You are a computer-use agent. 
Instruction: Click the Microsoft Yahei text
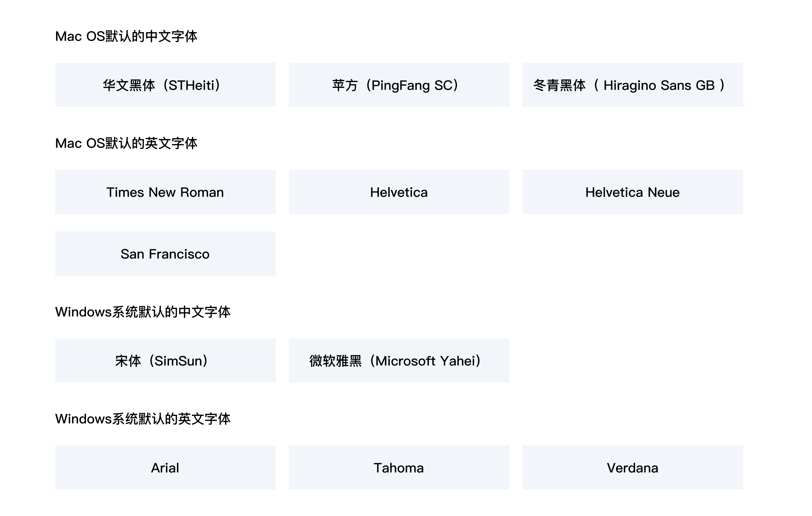pyautogui.click(x=425, y=361)
